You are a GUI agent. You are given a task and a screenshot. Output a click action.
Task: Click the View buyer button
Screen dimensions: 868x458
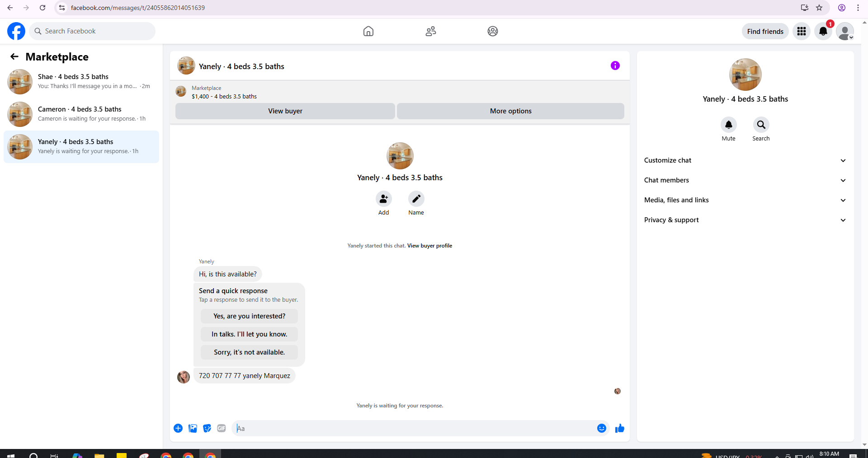coord(285,111)
